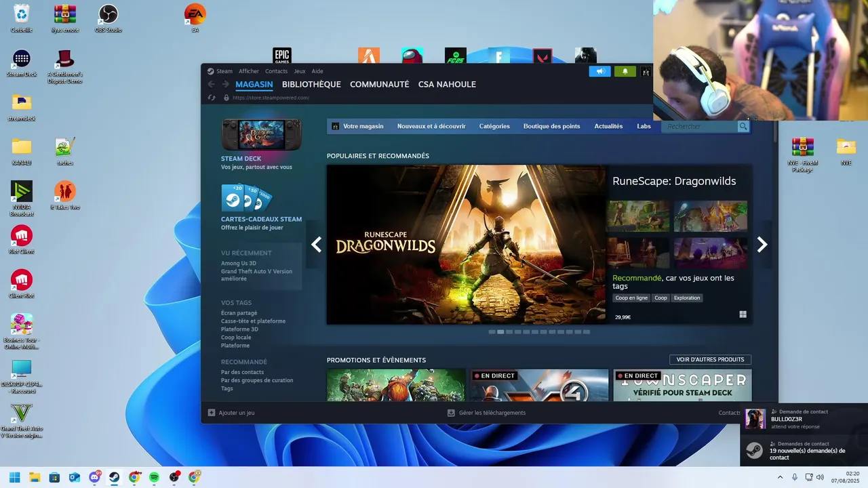Open Boutique des points link
The width and height of the screenshot is (868, 488).
(551, 126)
